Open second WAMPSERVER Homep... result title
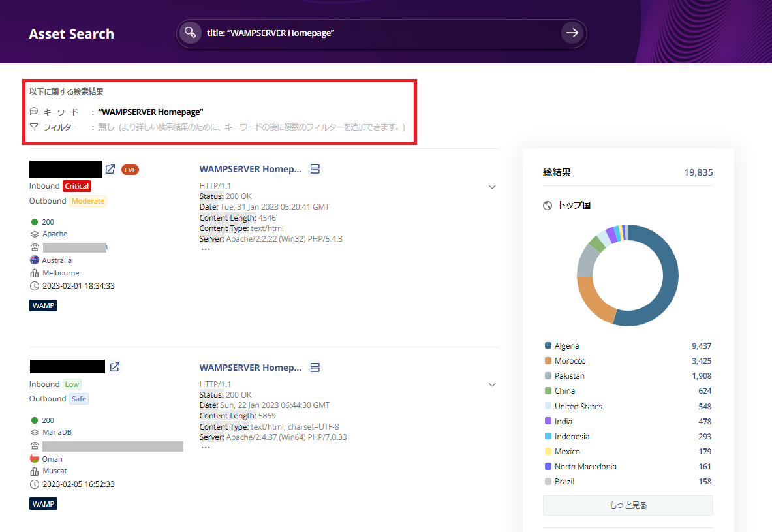Screen dimensions: 772x532 pos(250,368)
